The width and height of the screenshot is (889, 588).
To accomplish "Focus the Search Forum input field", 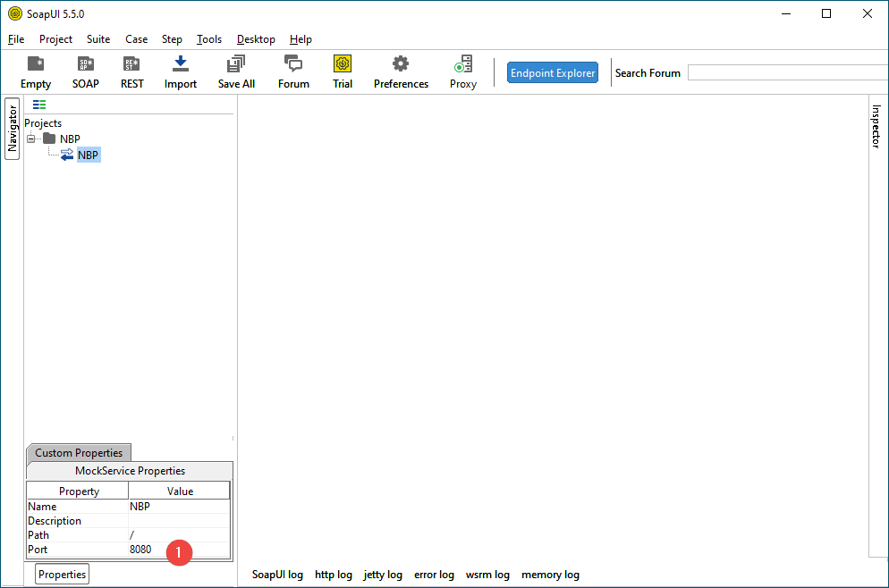I will pos(788,72).
